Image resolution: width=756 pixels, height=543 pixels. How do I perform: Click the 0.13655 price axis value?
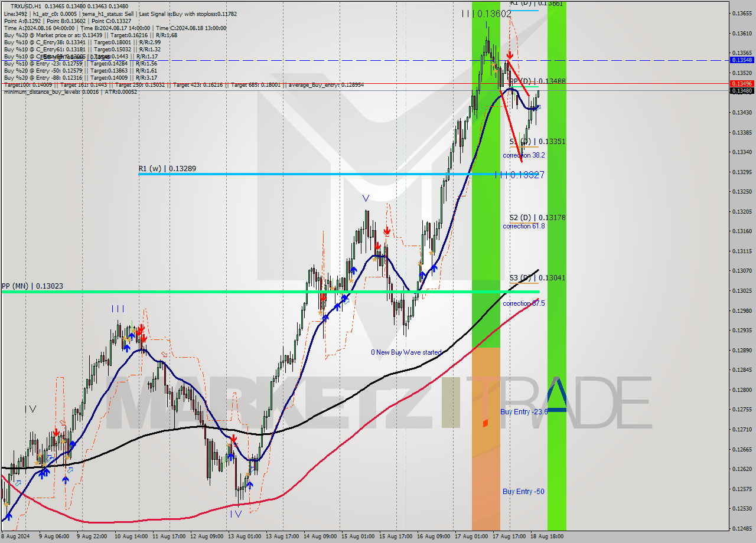point(742,14)
